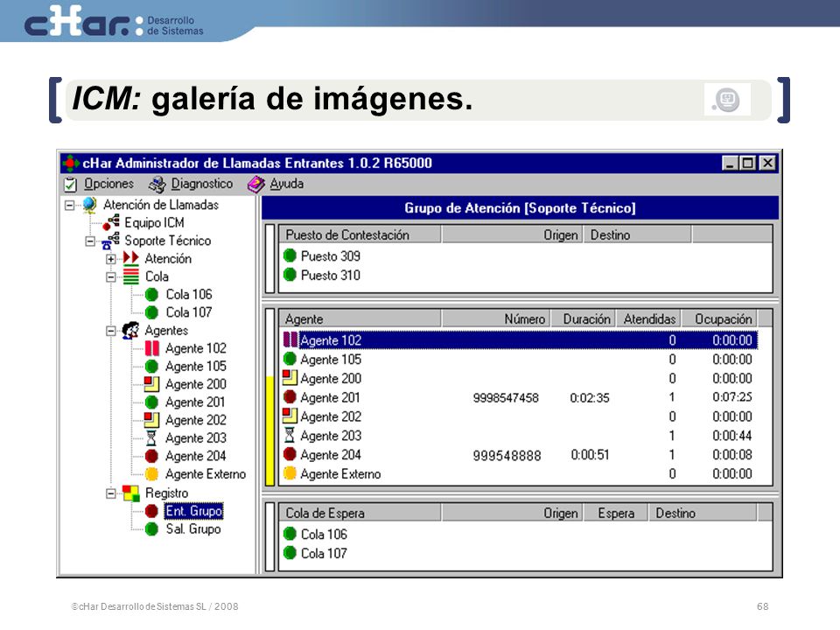Click green status icon of Cola 106 in tree
This screenshot has width=840, height=630.
(x=151, y=295)
